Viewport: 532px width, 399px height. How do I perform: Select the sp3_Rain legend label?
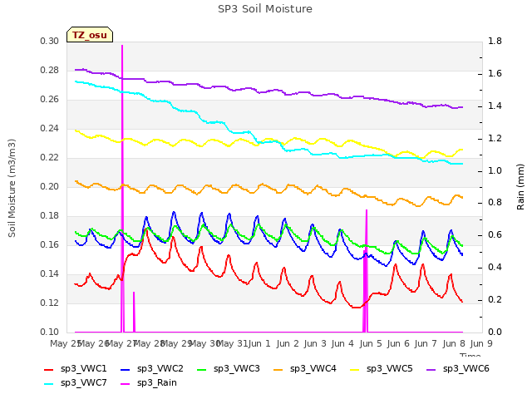coord(157,383)
